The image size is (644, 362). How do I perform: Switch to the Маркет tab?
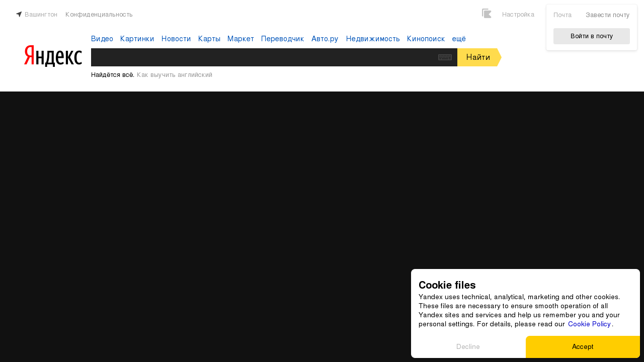(240, 39)
